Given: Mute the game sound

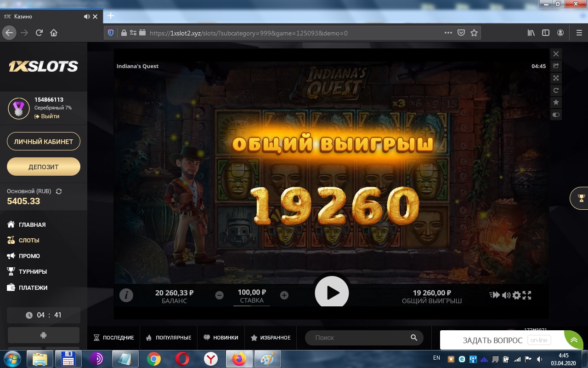Looking at the screenshot, I should coord(506,295).
